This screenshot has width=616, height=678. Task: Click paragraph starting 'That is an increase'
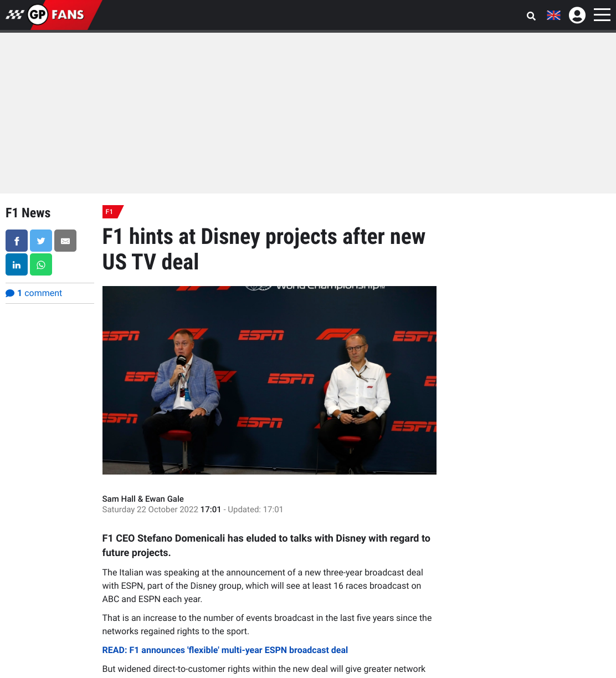click(x=267, y=625)
